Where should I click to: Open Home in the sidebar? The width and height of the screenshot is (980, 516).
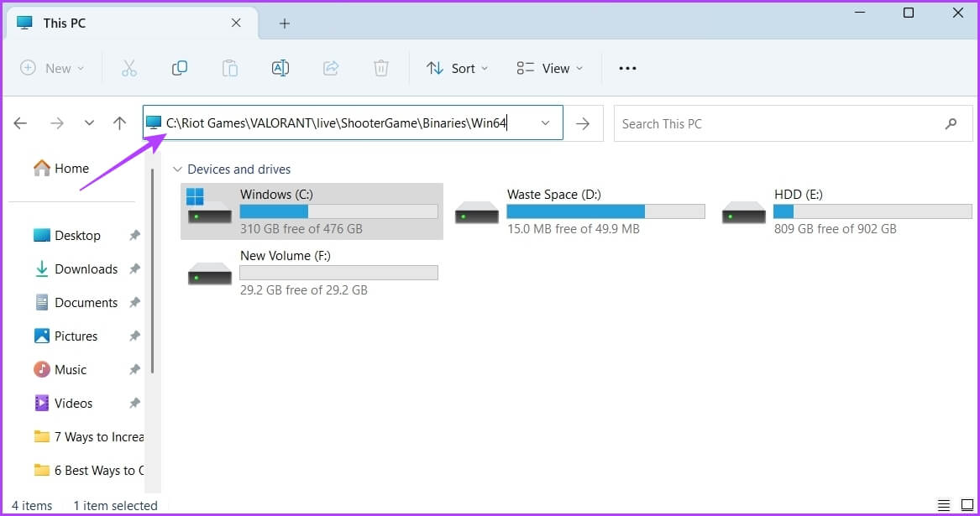tap(61, 168)
